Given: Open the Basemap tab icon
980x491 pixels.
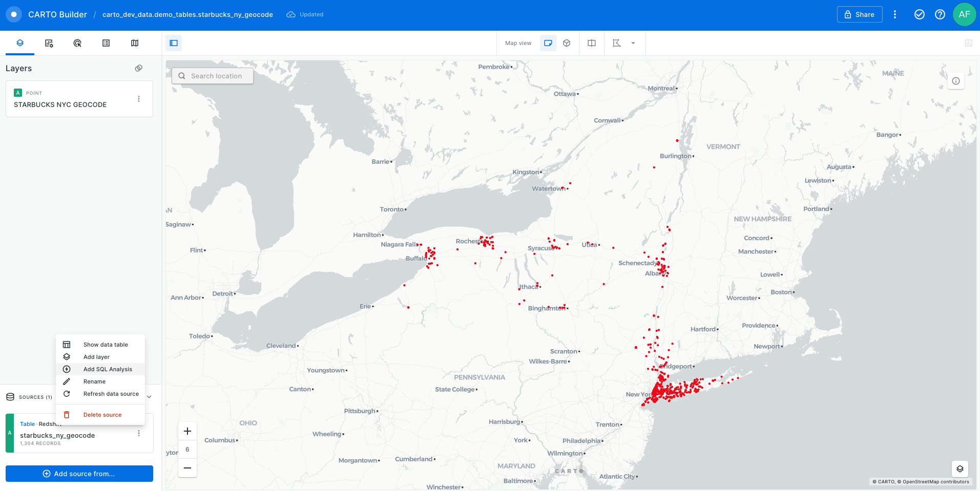Looking at the screenshot, I should (135, 44).
